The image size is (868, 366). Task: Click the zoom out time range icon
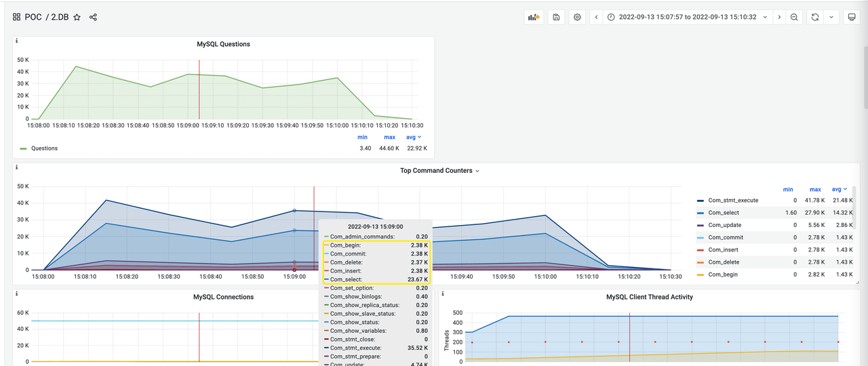(794, 17)
